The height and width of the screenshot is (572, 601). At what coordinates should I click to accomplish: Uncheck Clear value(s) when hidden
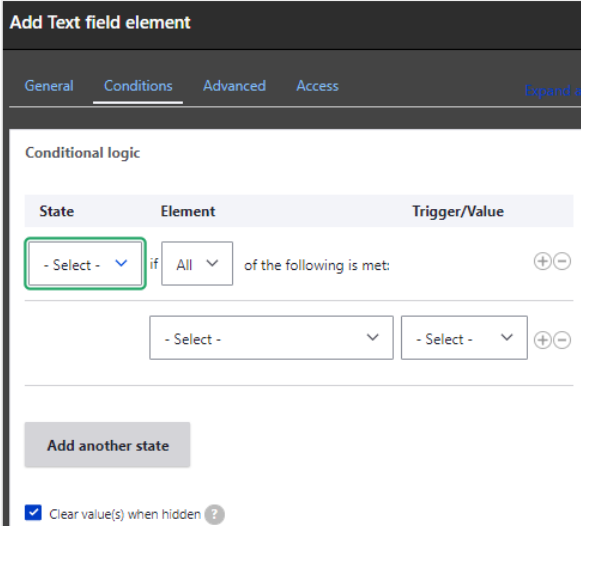pyautogui.click(x=33, y=513)
